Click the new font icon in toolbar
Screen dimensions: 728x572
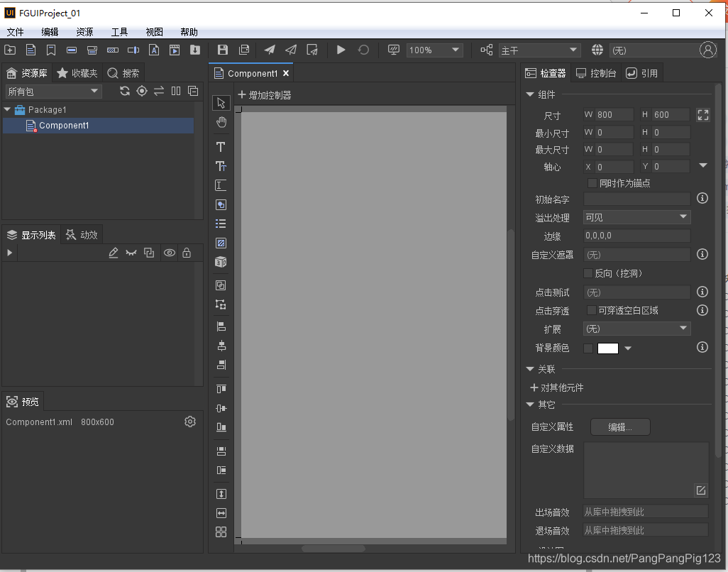(154, 50)
